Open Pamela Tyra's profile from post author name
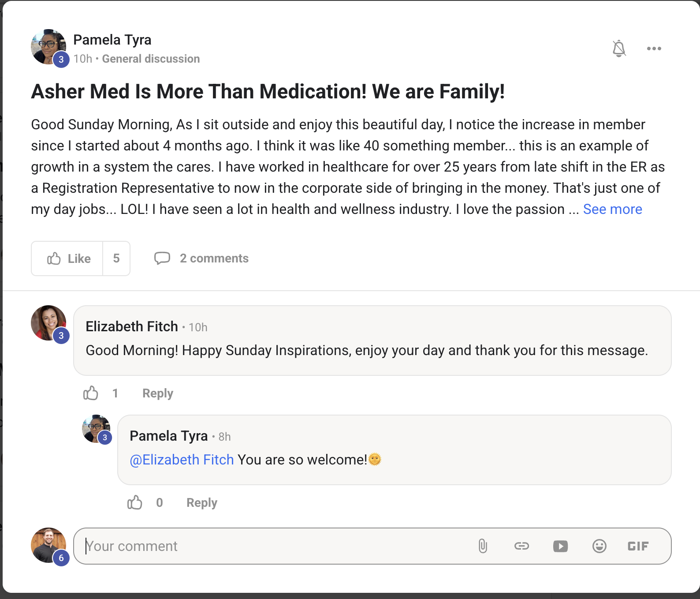 tap(112, 40)
